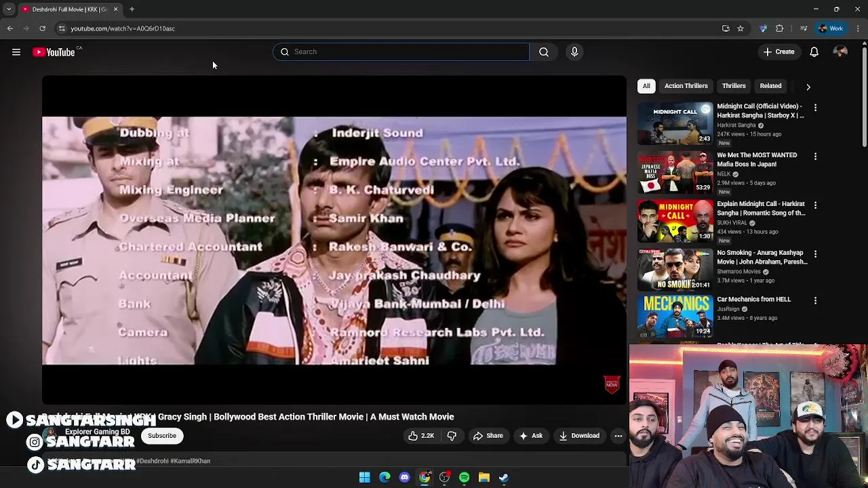Open the Work profile menu in Chrome

(x=831, y=28)
